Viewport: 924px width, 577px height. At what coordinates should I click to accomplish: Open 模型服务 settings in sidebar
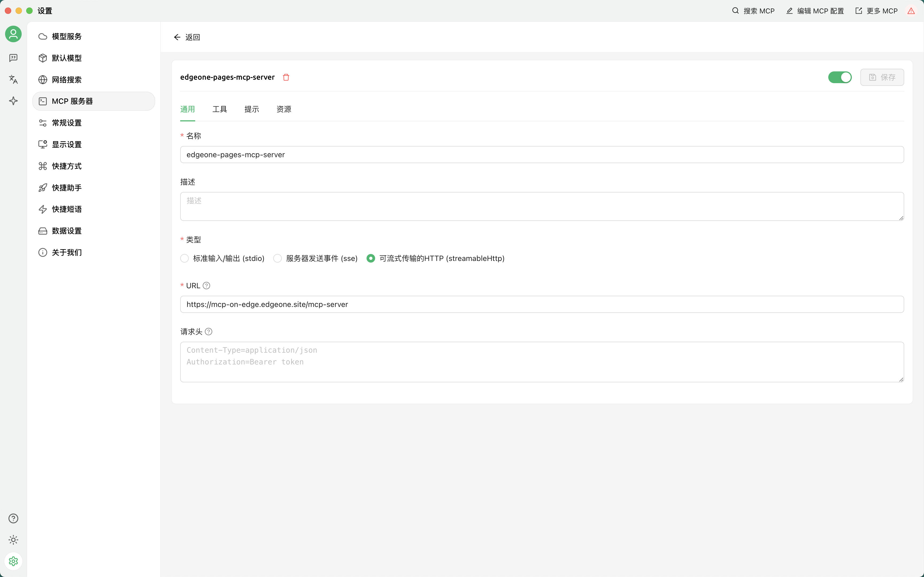[x=67, y=36]
